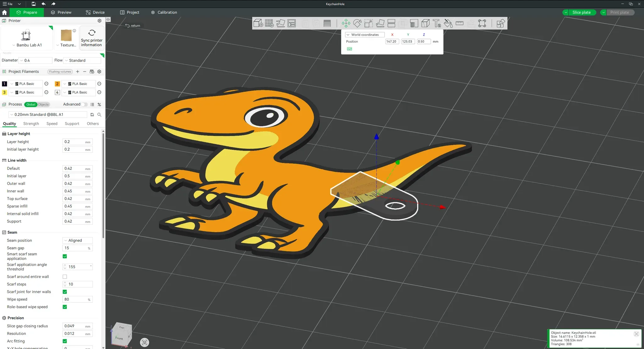Enable the Advanced process toggle
This screenshot has width=644, height=349.
84,104
